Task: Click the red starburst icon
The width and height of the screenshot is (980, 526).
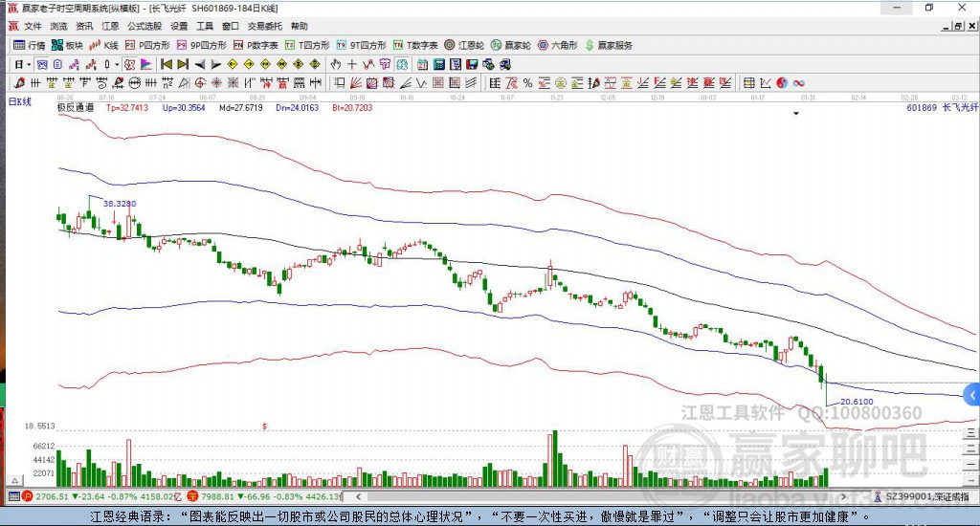Action: [x=215, y=82]
